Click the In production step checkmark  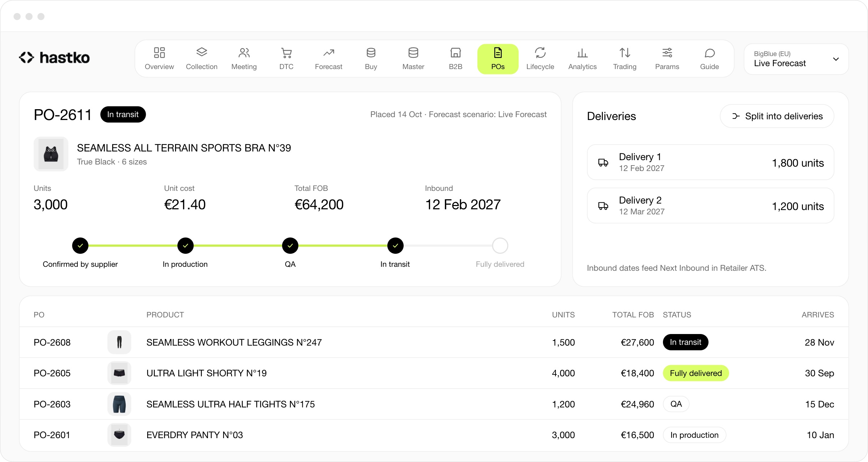[185, 245]
